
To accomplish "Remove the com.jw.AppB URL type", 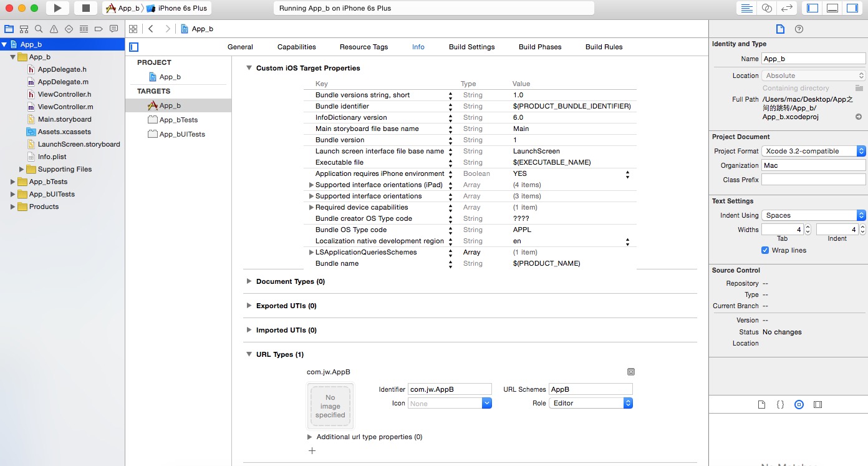I will click(x=630, y=372).
